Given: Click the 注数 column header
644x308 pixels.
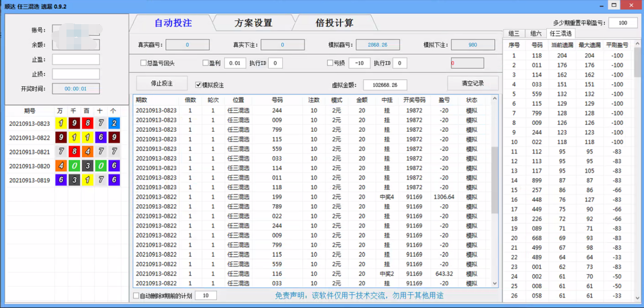Looking at the screenshot, I should click(x=314, y=100).
